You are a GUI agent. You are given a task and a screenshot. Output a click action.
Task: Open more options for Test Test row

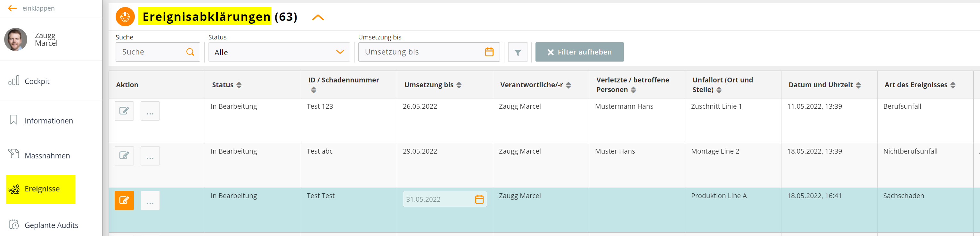(150, 200)
